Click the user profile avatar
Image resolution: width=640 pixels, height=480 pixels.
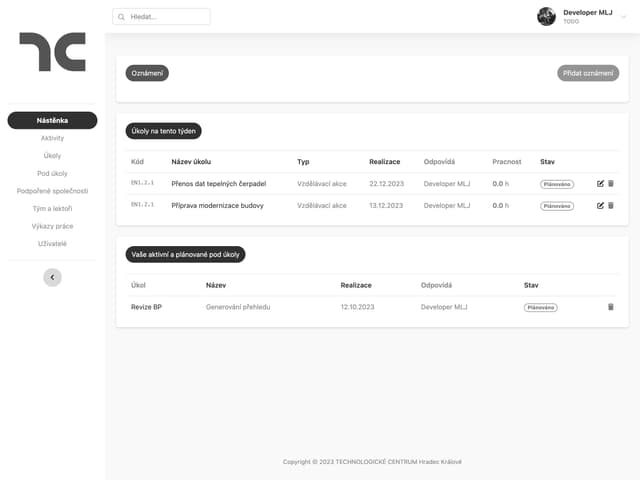pos(546,16)
